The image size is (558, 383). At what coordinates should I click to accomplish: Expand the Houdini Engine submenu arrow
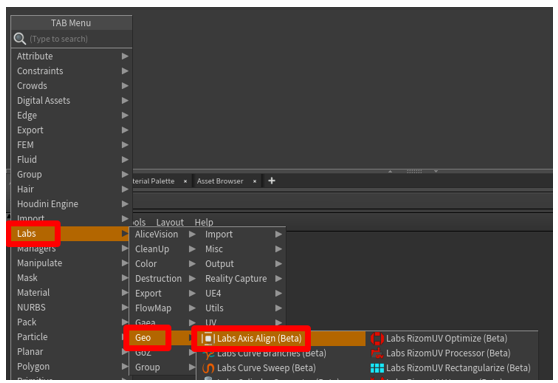pos(125,204)
